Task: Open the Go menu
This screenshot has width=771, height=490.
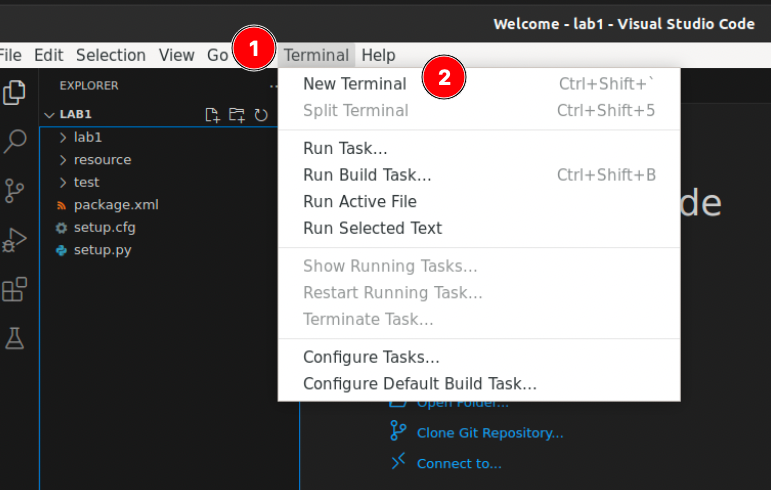Action: [217, 55]
